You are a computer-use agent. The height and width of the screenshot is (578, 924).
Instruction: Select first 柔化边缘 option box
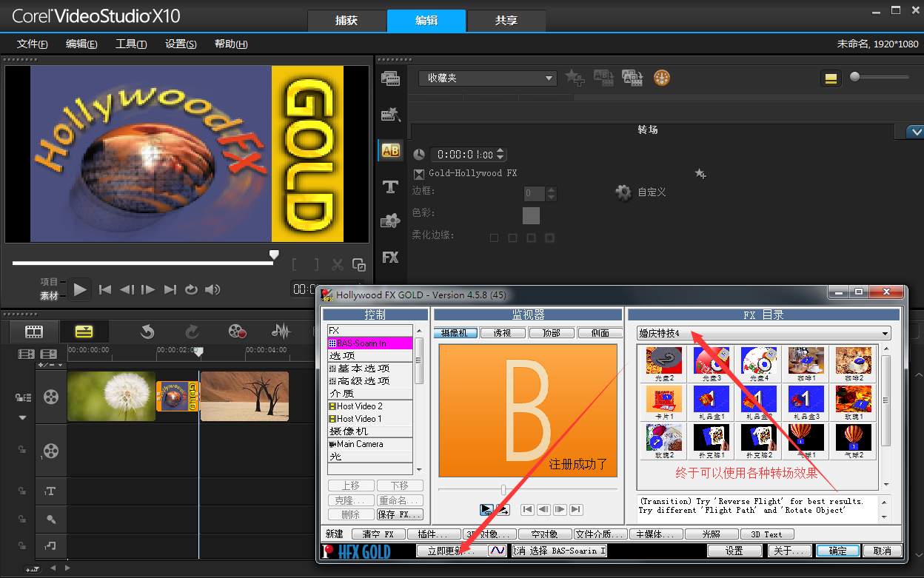pos(494,238)
